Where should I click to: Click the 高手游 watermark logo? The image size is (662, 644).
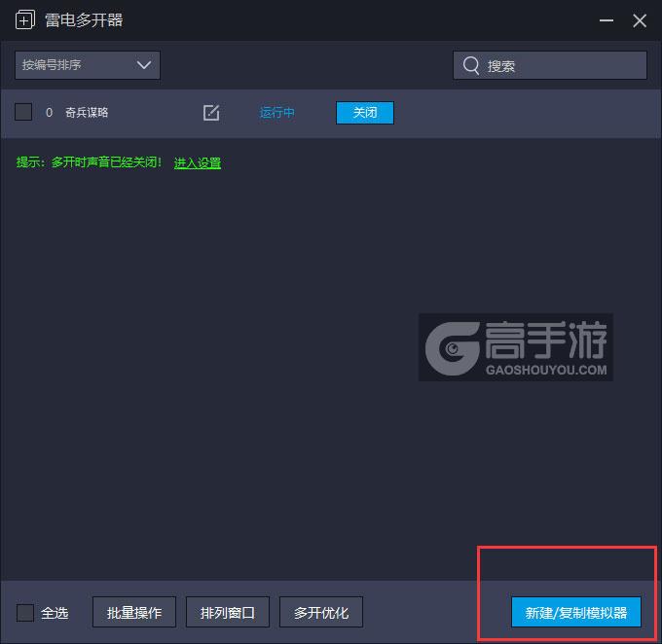[516, 347]
